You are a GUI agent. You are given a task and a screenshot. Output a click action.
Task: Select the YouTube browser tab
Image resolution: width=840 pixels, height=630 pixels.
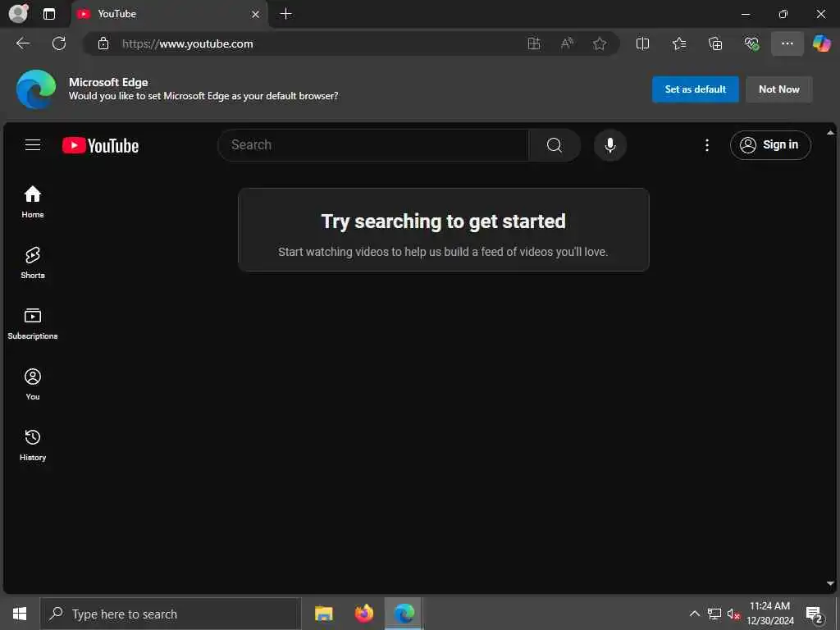pos(169,14)
